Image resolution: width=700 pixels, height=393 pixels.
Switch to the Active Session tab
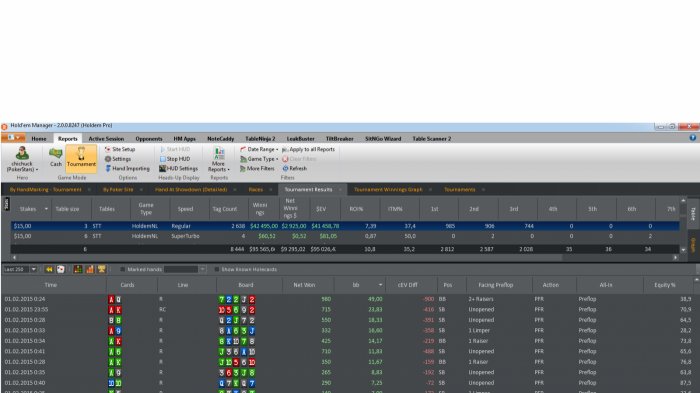coord(106,139)
